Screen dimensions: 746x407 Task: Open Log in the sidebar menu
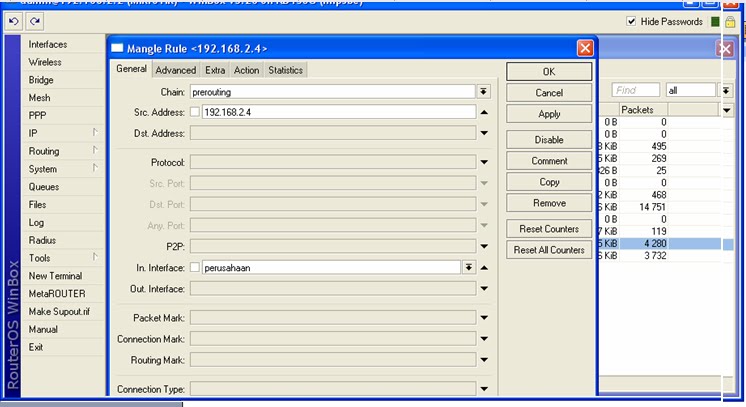tap(63, 222)
